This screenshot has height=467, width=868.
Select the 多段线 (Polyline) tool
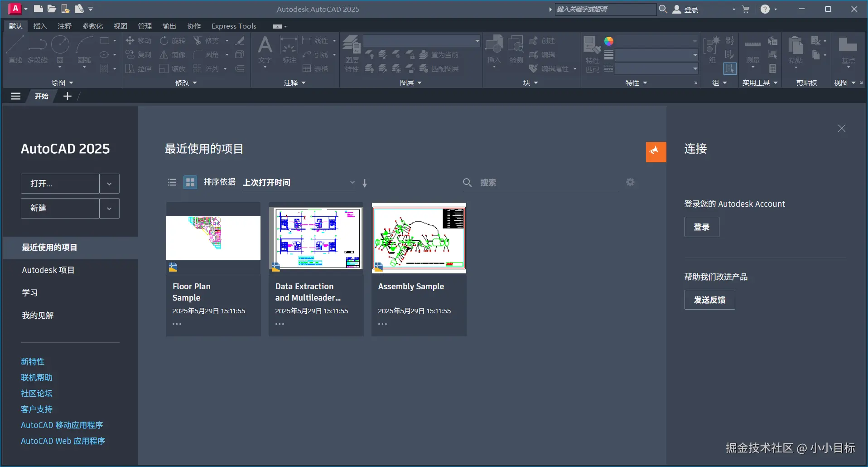(x=37, y=50)
